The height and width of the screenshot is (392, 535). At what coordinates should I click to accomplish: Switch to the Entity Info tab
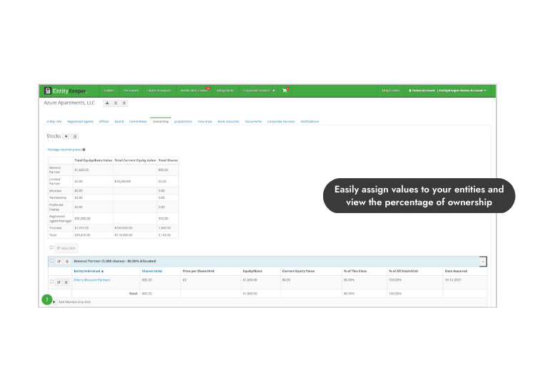54,121
